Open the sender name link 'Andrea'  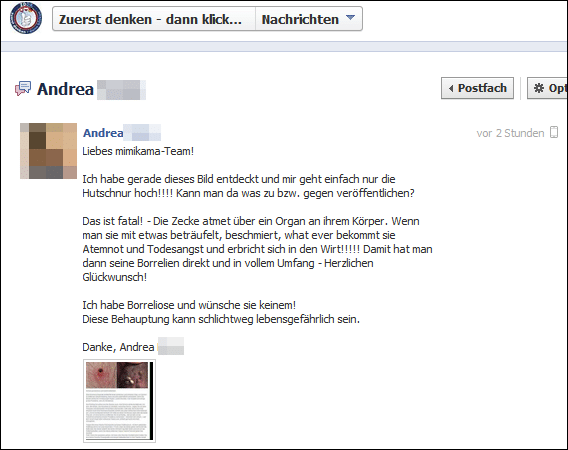103,133
